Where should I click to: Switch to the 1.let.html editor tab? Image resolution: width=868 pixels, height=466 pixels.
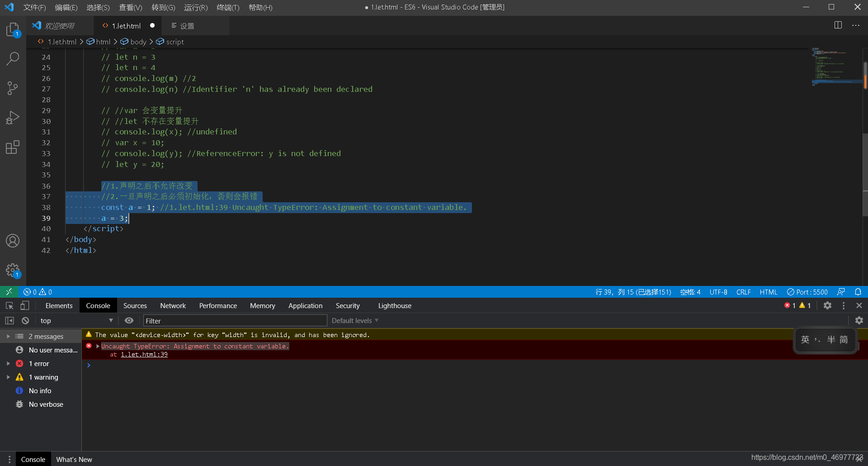(x=127, y=26)
